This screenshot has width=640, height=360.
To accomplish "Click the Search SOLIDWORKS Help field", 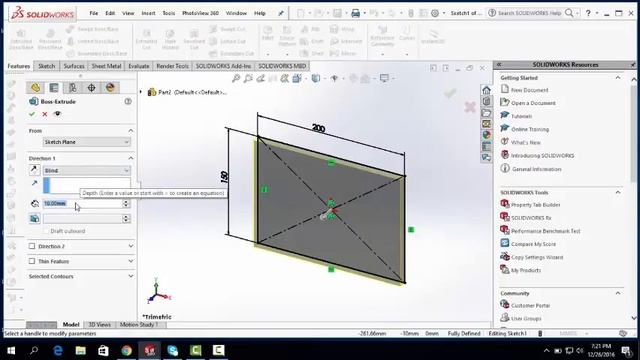I will pyautogui.click(x=530, y=13).
